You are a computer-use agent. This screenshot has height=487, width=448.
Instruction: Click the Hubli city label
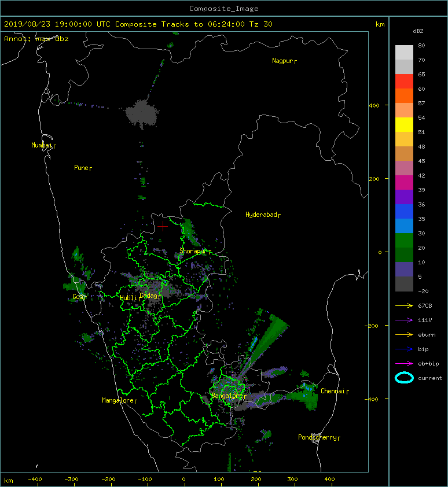128,298
